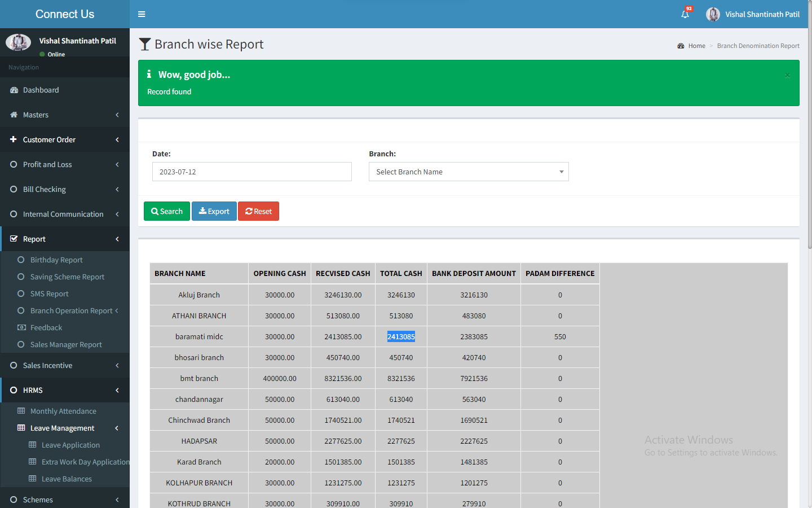Click the Bill Checking circle icon
Viewport: 812px width, 508px height.
tap(14, 189)
